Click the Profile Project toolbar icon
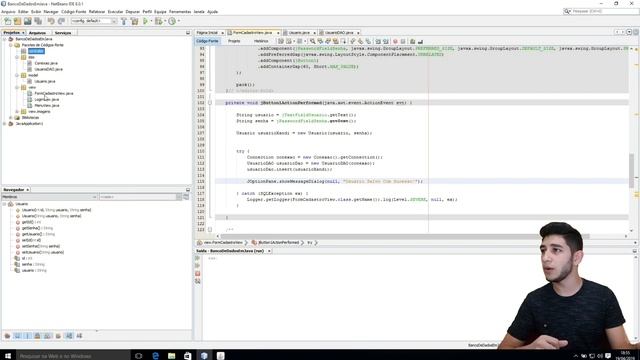 point(172,21)
